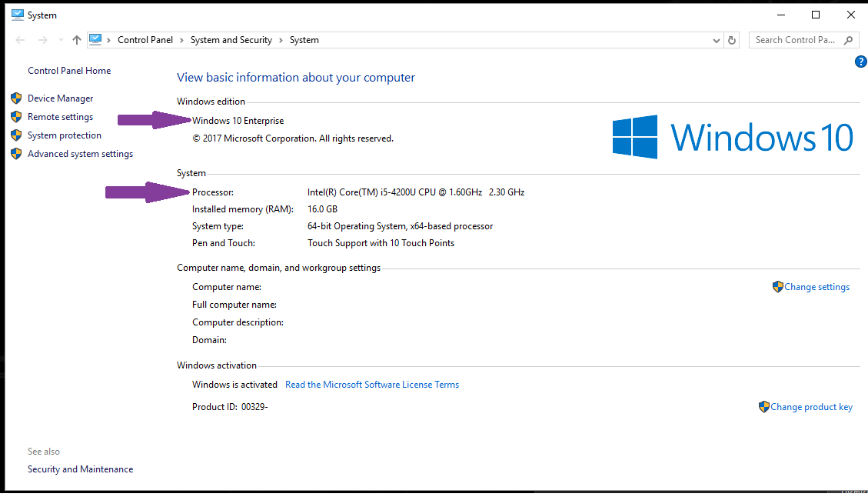
Task: Open Device Manager link
Action: [x=60, y=98]
